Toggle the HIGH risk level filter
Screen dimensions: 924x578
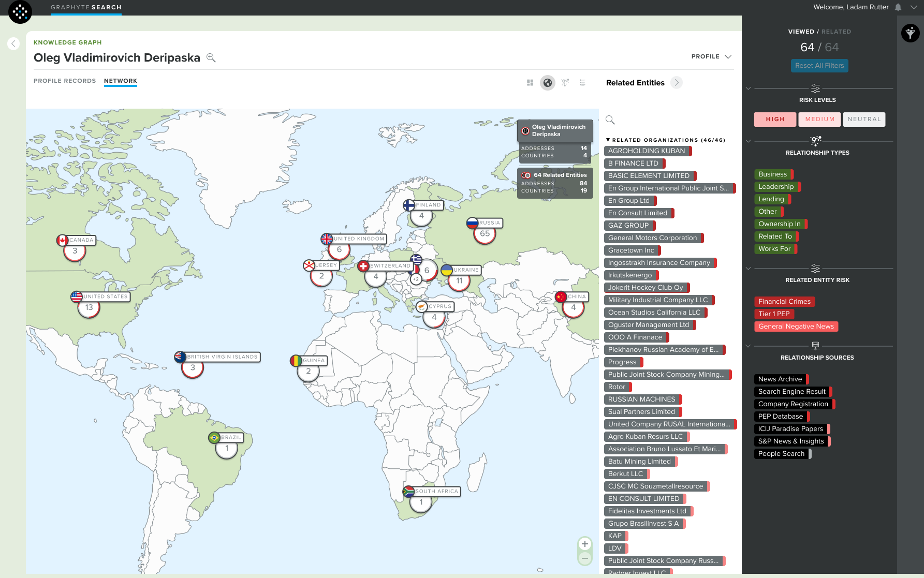click(x=775, y=120)
